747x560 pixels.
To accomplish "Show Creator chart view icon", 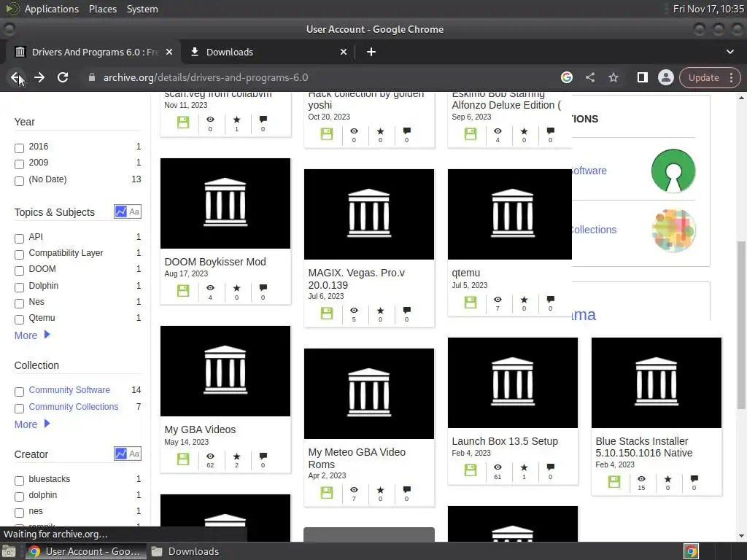I will click(121, 454).
